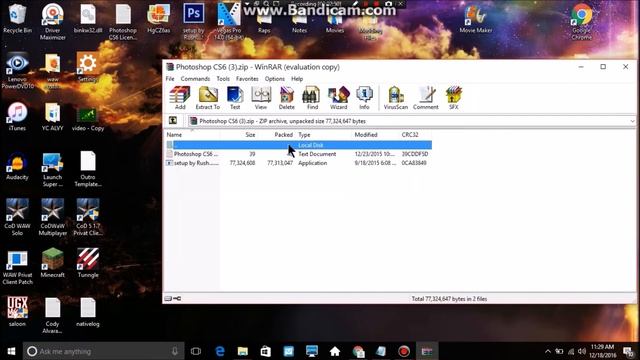The image size is (640, 360).
Task: Click the Test archive icon
Action: (x=235, y=98)
